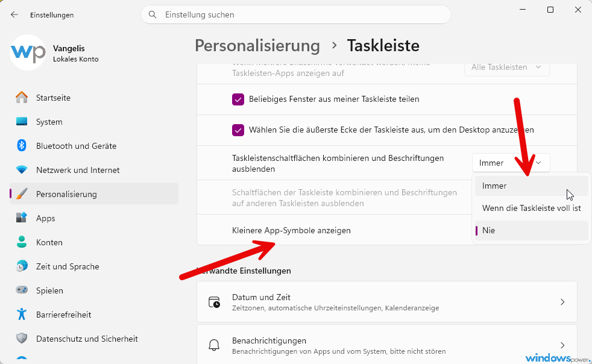Click the Zeit und Sprache globe icon
Image resolution: width=592 pixels, height=364 pixels.
point(22,266)
